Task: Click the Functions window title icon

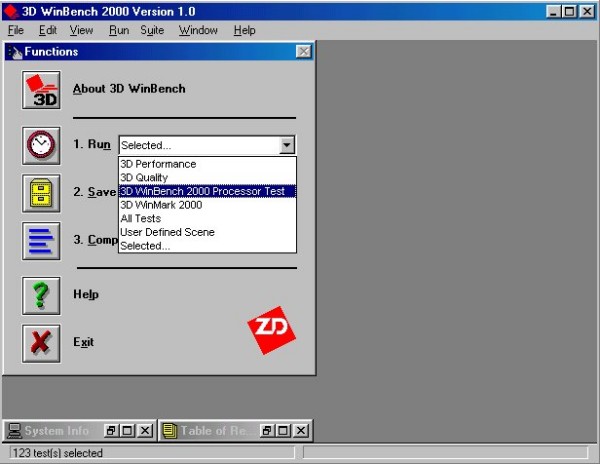Action: (15, 52)
